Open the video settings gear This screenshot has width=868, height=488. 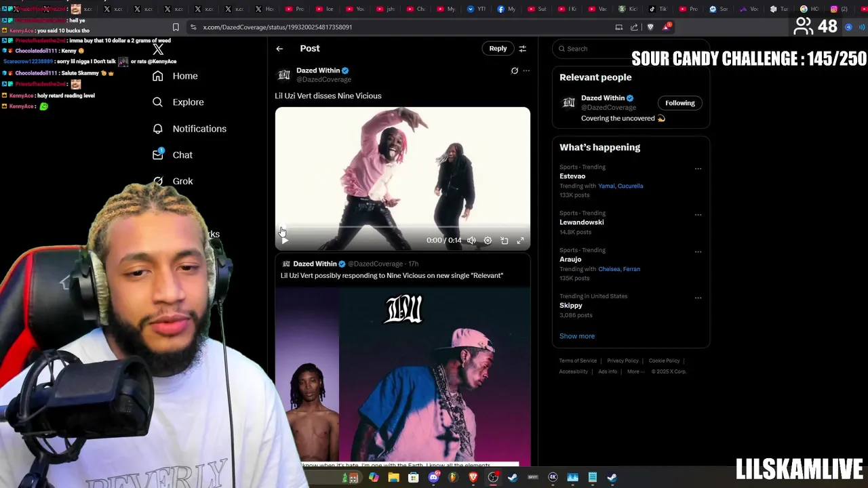[488, 241]
